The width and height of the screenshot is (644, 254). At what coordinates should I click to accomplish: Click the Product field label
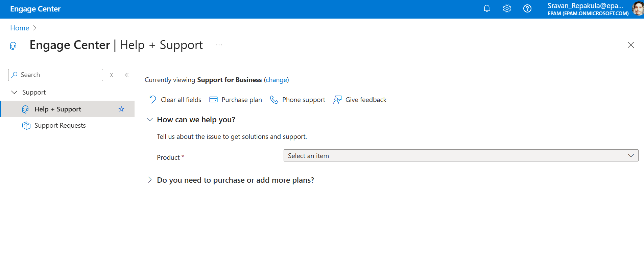168,157
